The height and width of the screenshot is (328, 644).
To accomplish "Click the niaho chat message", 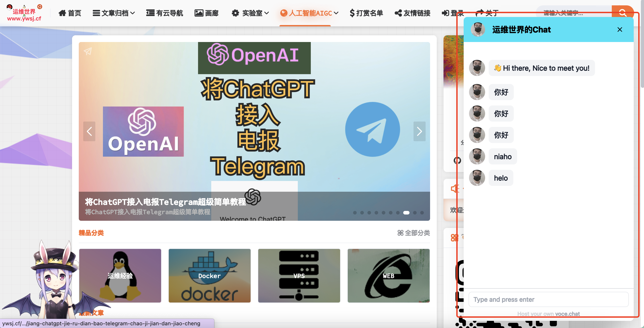I will click(x=503, y=156).
